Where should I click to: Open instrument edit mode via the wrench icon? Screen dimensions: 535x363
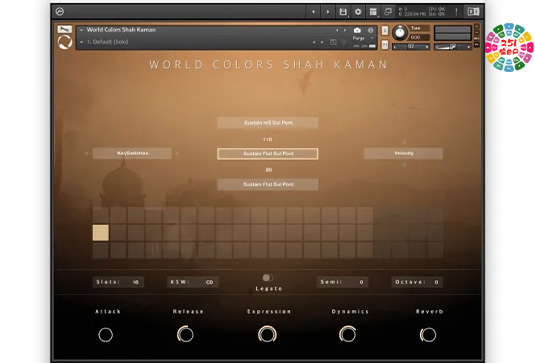pos(64,29)
